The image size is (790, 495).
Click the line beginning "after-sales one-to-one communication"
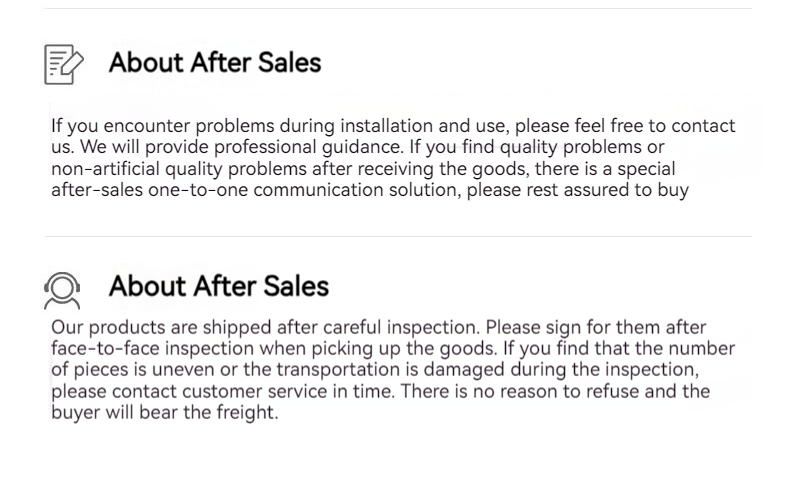(369, 189)
